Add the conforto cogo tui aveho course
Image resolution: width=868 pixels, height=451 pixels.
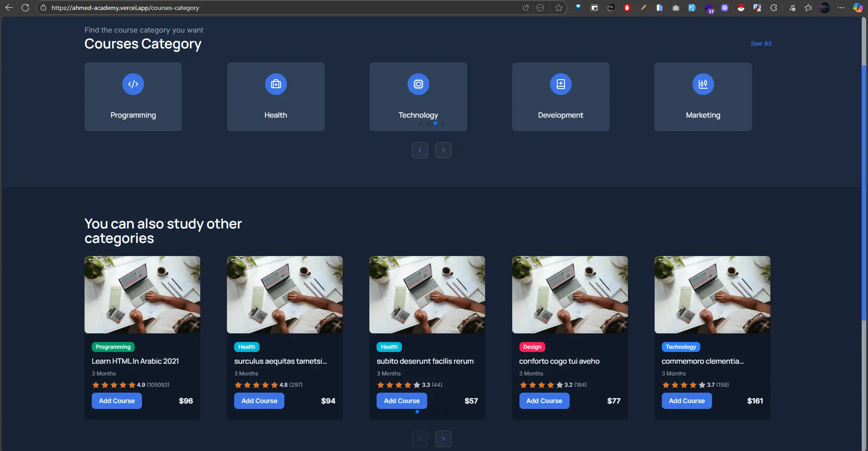[x=544, y=401]
